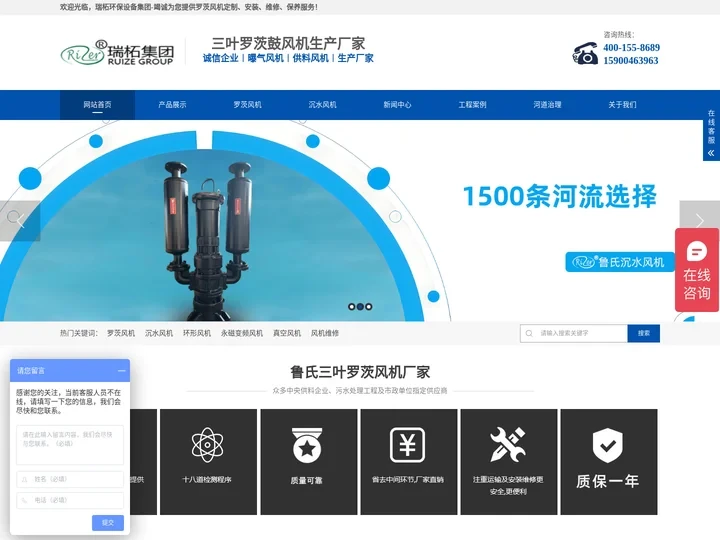Open the 沉水风机 nav menu
Viewport: 720px width, 540px height.
coord(322,105)
